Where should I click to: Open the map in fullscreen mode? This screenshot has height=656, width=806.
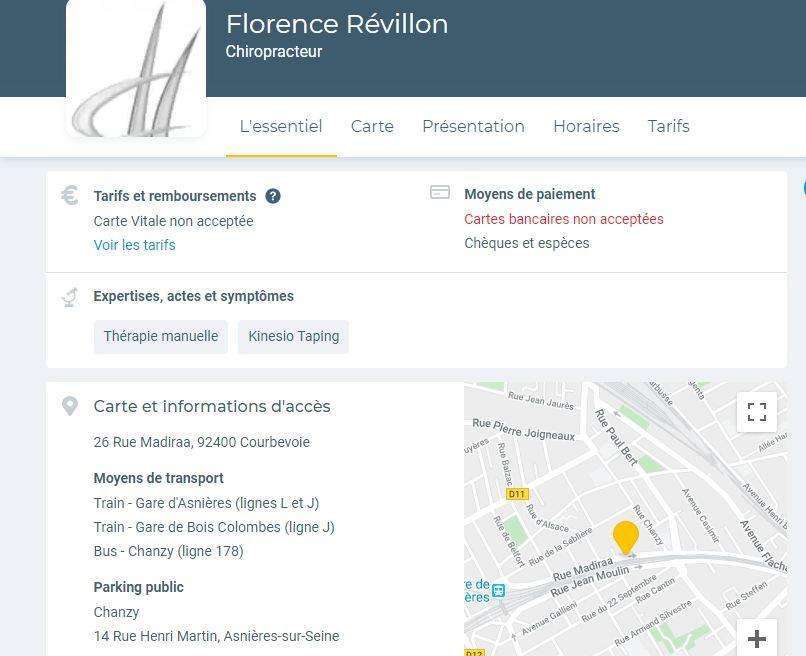coord(757,412)
